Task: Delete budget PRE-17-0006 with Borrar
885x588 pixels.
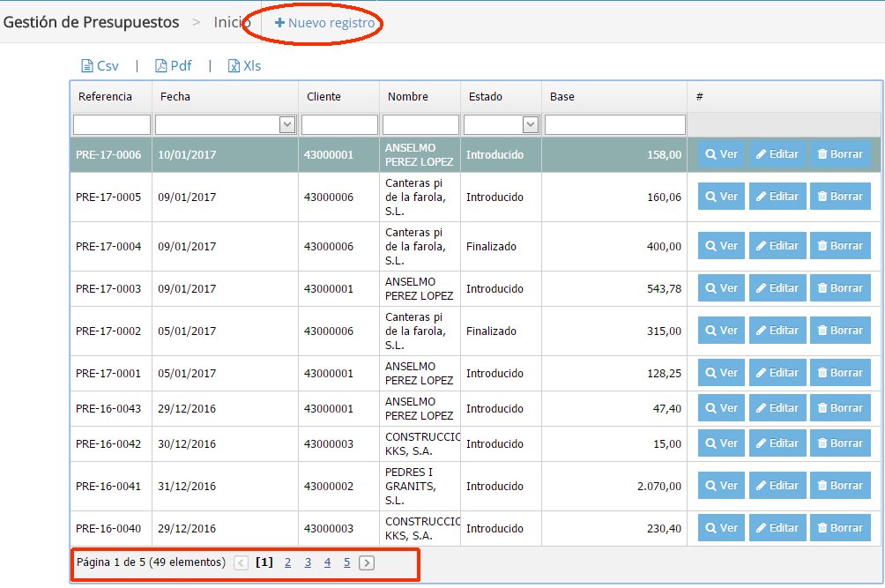Action: click(x=840, y=154)
